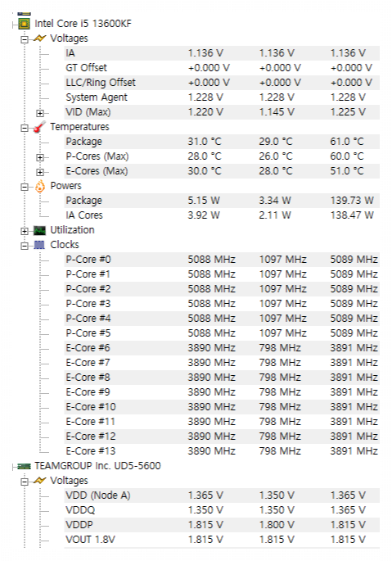
Task: Select the P-Core #3 clock row
Action: click(222, 304)
